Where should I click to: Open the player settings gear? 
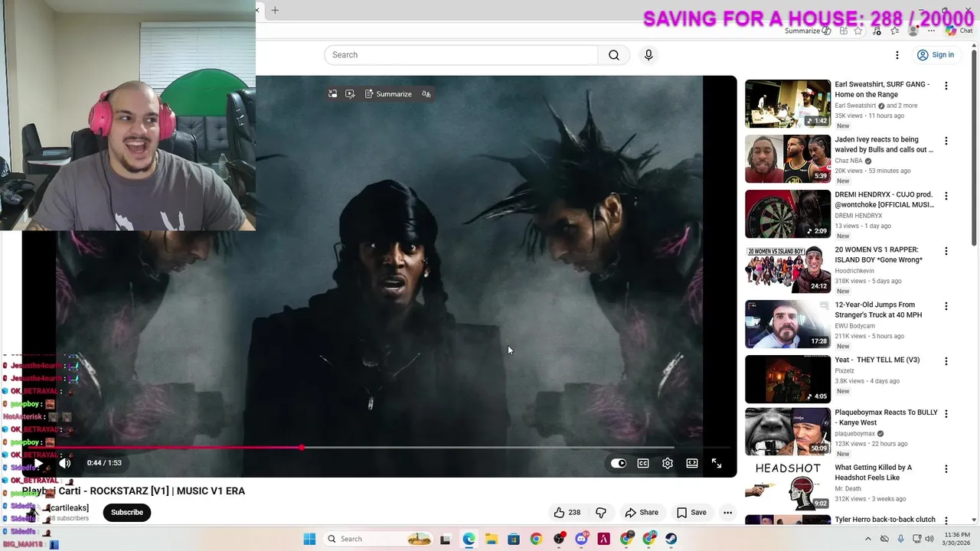tap(668, 463)
